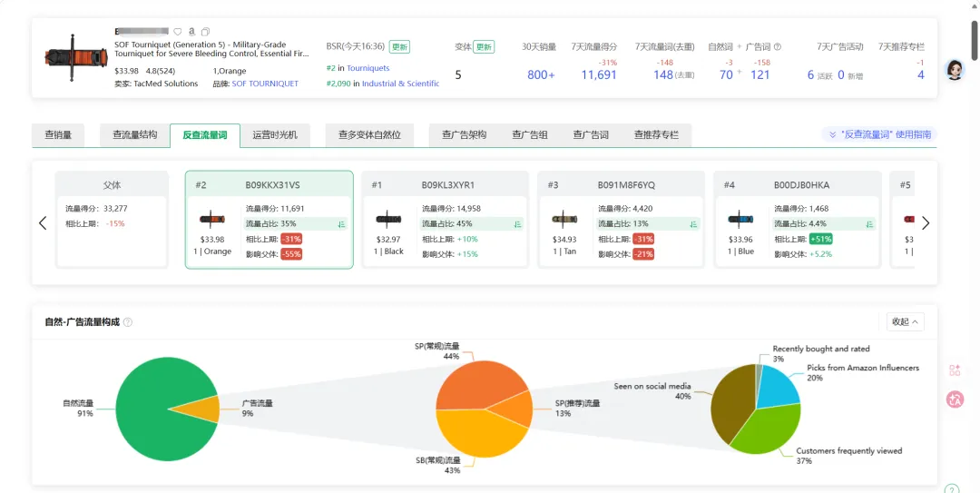Click the 800+ 30-day sales value
This screenshot has width=980, height=493.
click(x=541, y=75)
